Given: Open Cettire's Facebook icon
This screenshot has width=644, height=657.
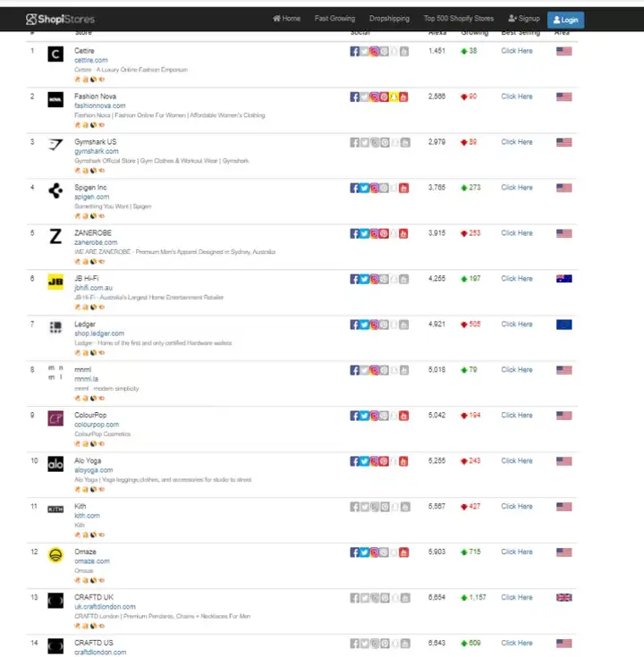Looking at the screenshot, I should 355,52.
